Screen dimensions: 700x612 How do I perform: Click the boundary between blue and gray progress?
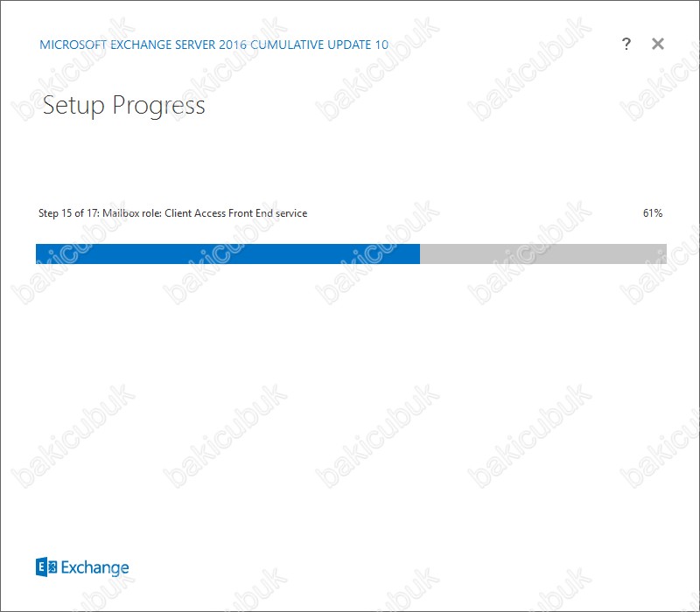420,254
